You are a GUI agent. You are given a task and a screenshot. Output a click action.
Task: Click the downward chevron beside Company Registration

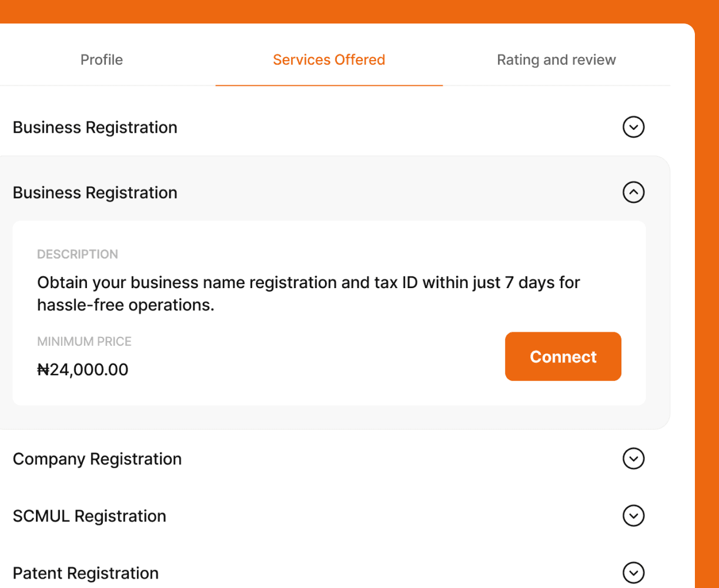pos(633,459)
